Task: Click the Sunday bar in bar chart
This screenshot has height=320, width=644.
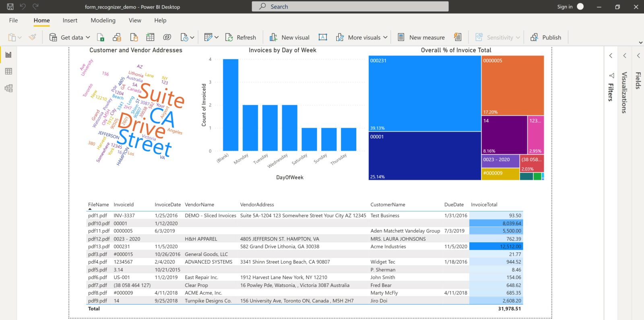Action: coord(329,139)
